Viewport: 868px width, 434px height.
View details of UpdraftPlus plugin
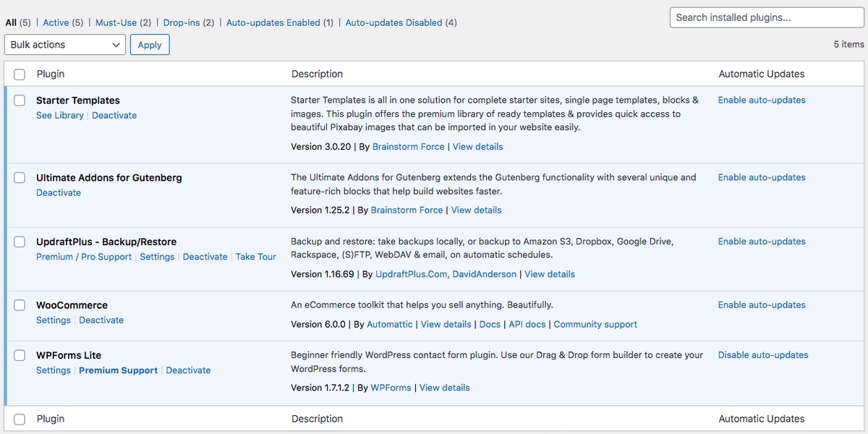click(x=550, y=274)
